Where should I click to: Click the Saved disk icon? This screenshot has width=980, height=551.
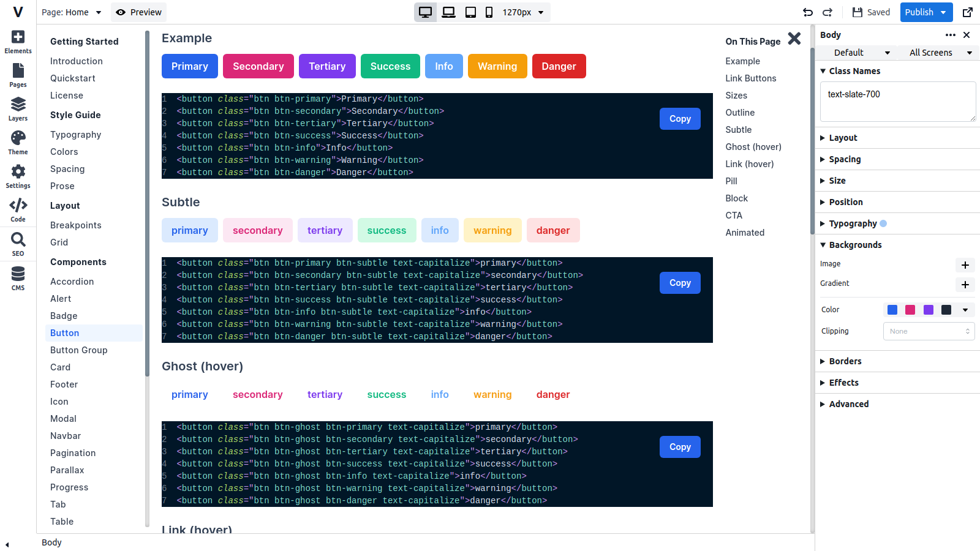point(858,12)
